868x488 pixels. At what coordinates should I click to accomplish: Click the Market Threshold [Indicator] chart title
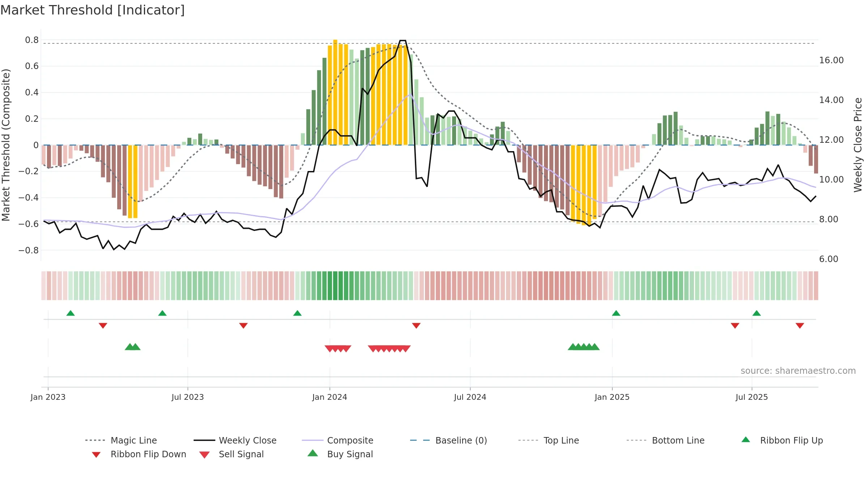pyautogui.click(x=93, y=10)
